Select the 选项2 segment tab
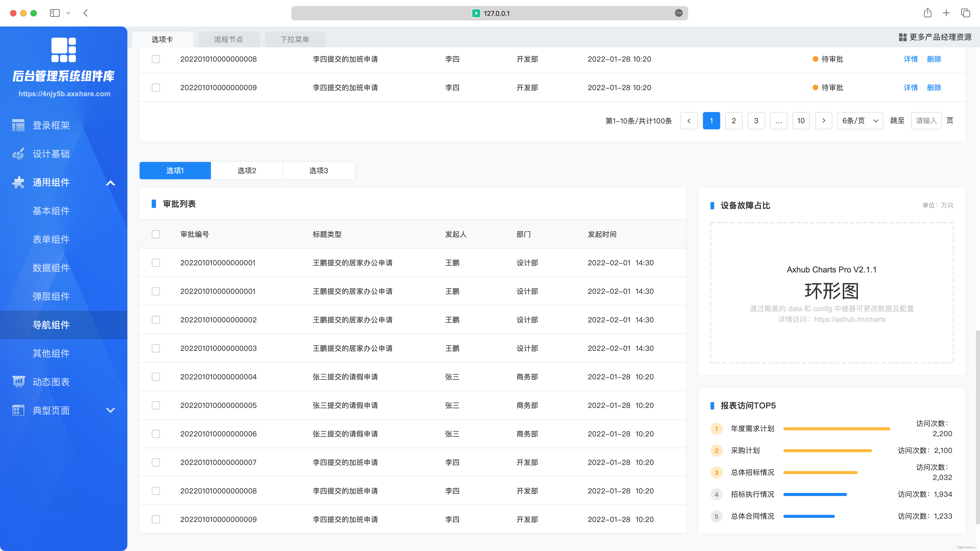The image size is (980, 551). click(247, 170)
